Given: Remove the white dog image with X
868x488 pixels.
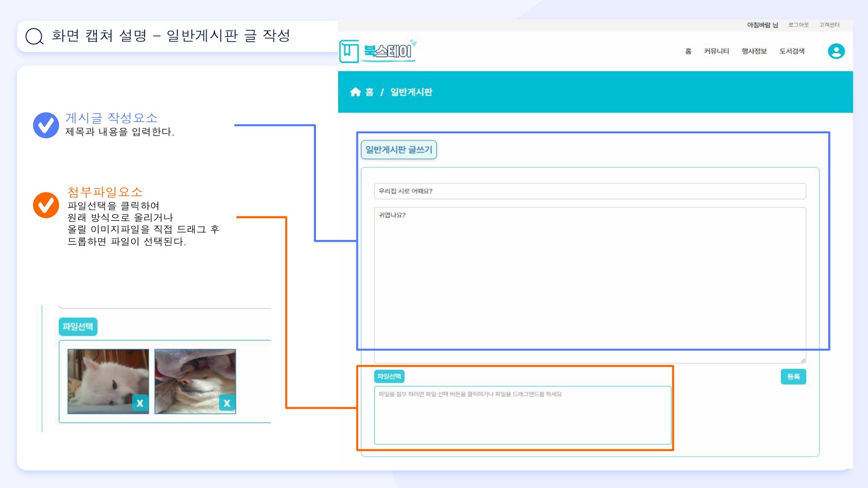Looking at the screenshot, I should pos(140,403).
